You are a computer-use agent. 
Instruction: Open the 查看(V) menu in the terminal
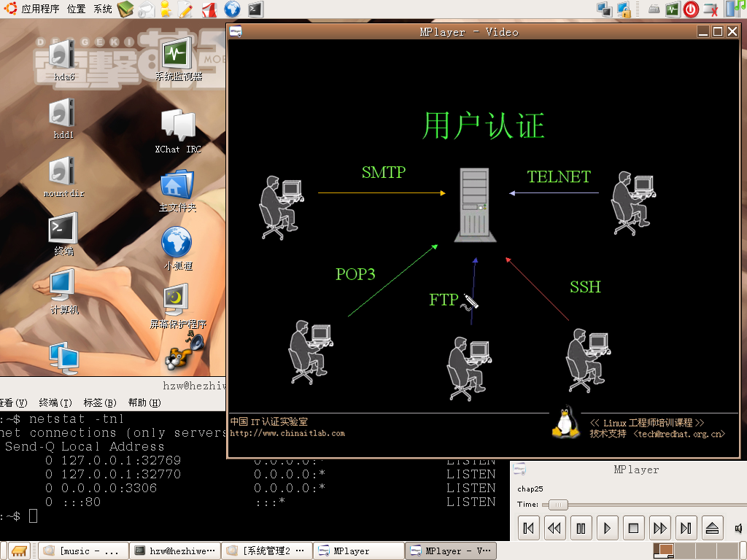click(13, 402)
